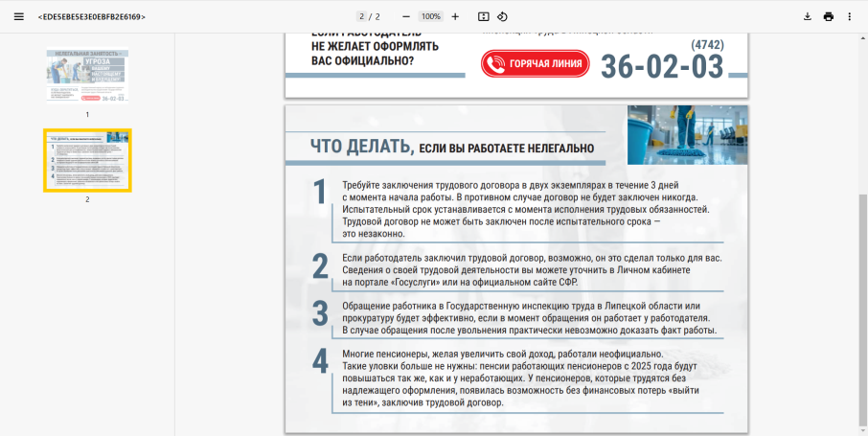
Task: Click the heading ЧТО ДЕЛАТЬ
Action: tap(362, 147)
